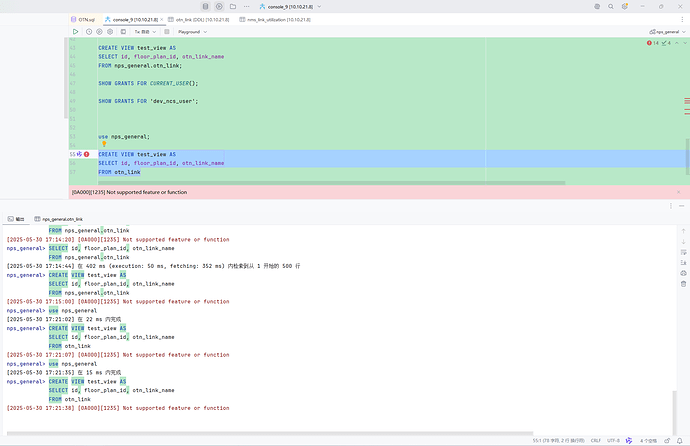Open query history clock icon

pos(89,32)
